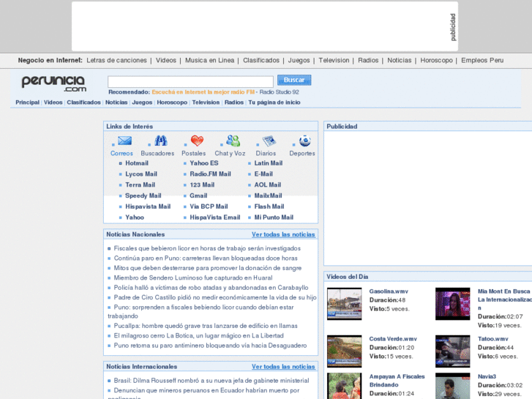This screenshot has width=532, height=399.
Task: Open the Mia Mont En Busca video thumbnail
Action: click(453, 304)
